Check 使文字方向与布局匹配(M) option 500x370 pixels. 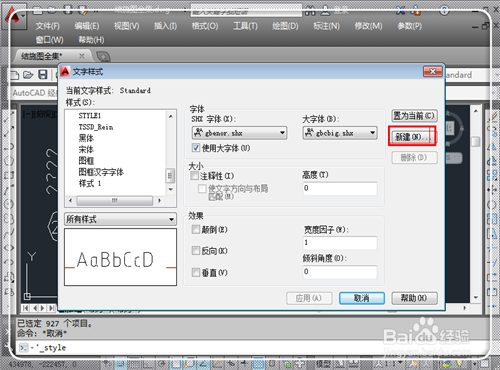202,189
